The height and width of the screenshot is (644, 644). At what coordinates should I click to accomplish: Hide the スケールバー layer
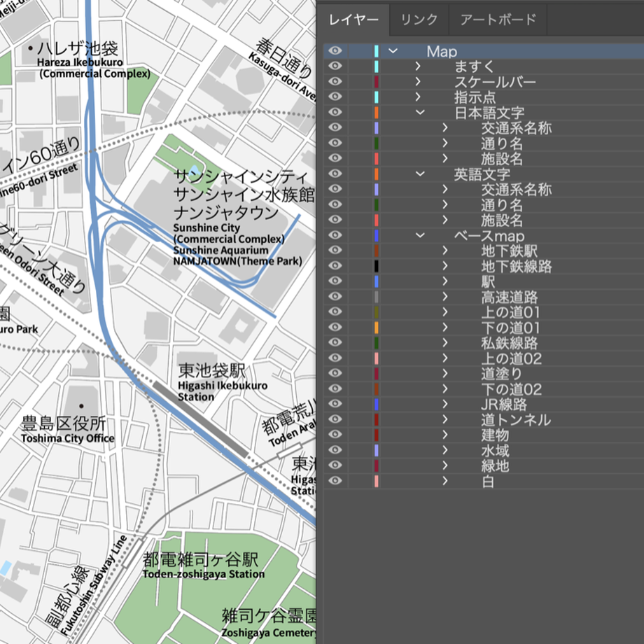[335, 81]
